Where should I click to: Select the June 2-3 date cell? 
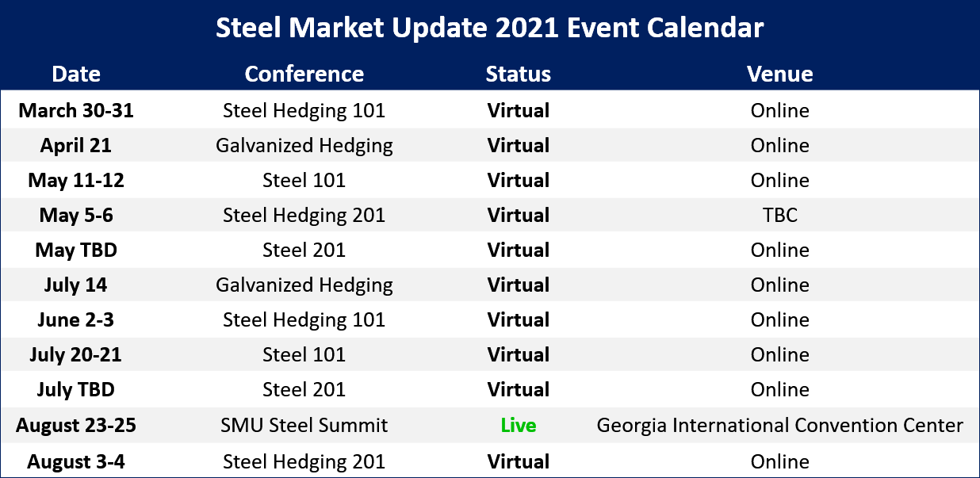[x=76, y=319]
